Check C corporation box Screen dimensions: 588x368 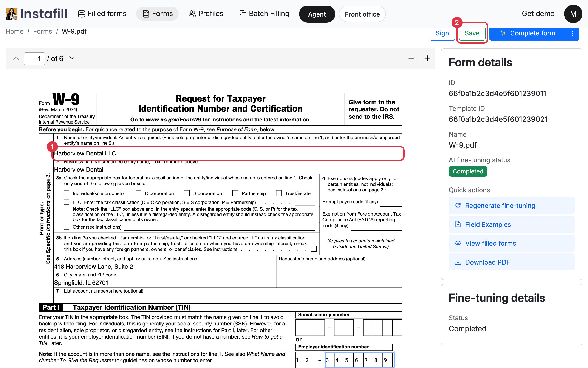click(x=139, y=193)
